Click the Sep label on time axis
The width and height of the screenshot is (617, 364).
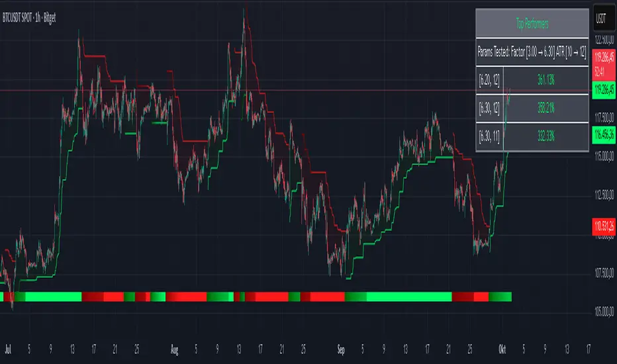[341, 349]
